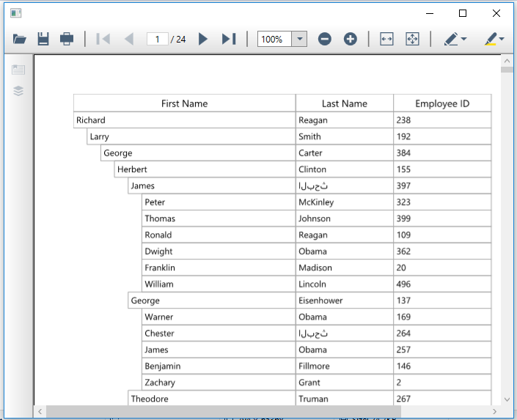The height and width of the screenshot is (420, 517).
Task: Select the Larry cell
Action: pyautogui.click(x=191, y=136)
